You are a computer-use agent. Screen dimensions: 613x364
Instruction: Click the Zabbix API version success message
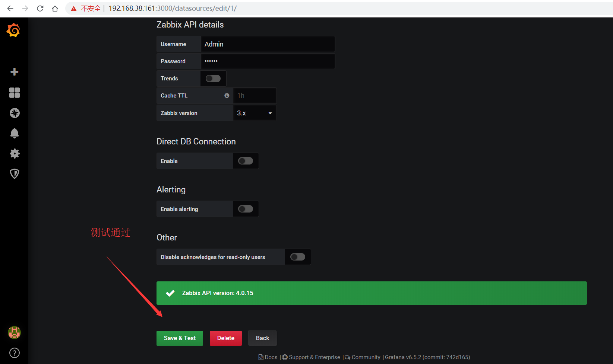372,293
